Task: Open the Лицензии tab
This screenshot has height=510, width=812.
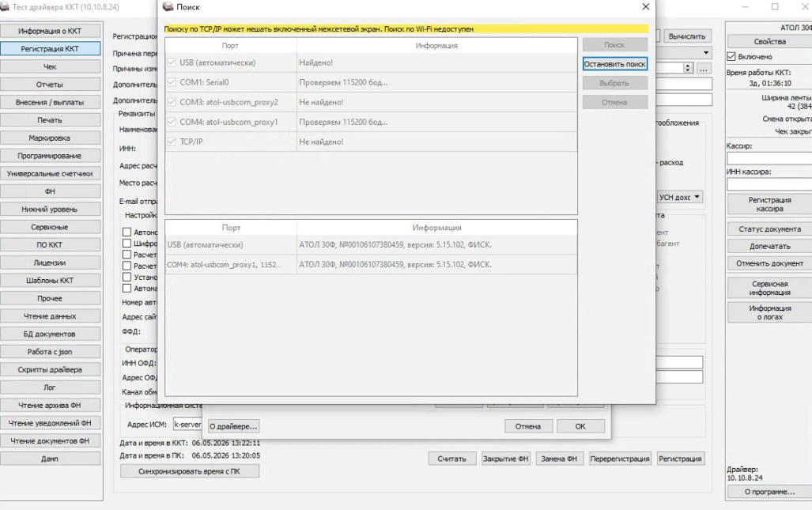Action: (x=51, y=263)
